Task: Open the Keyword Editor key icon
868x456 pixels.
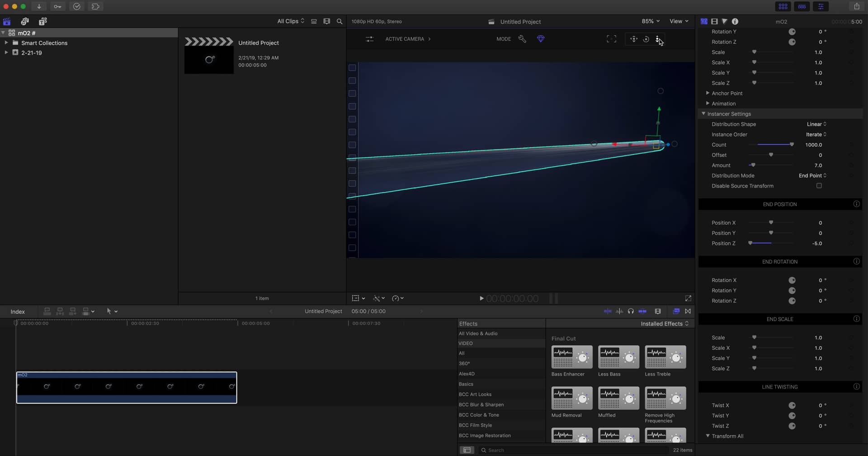Action: [x=57, y=6]
